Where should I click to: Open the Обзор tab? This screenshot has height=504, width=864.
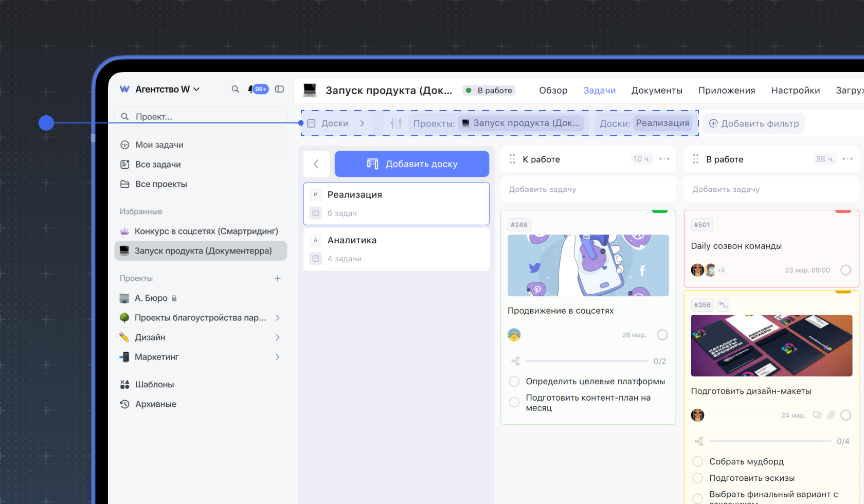pyautogui.click(x=553, y=91)
